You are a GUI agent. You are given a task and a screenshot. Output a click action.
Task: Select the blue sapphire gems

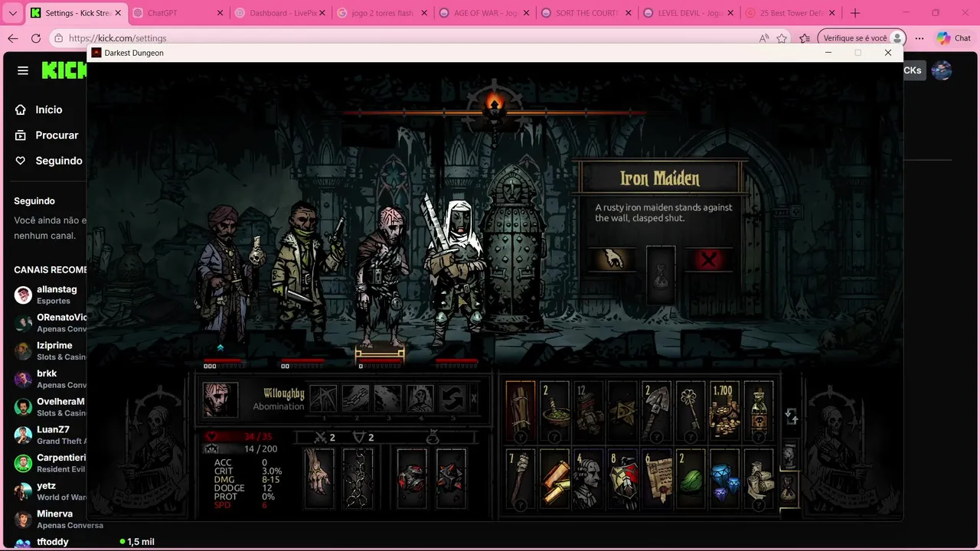(724, 481)
